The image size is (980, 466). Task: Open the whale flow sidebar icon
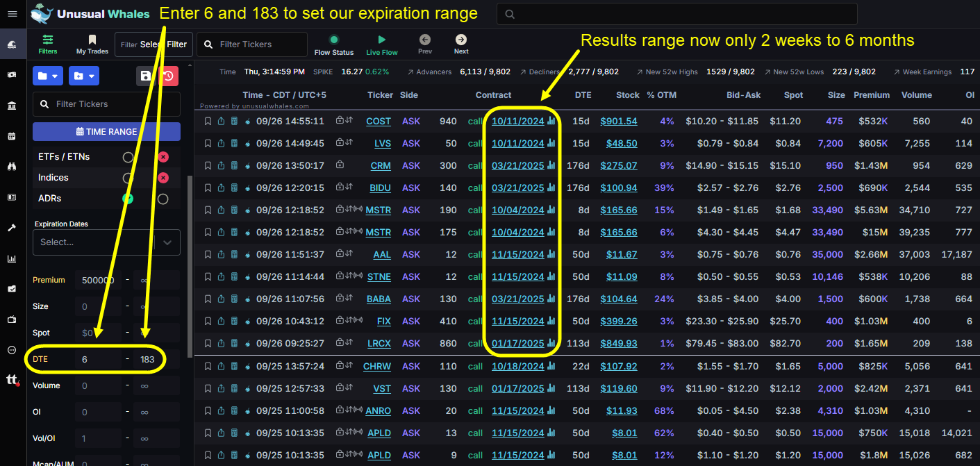point(12,44)
